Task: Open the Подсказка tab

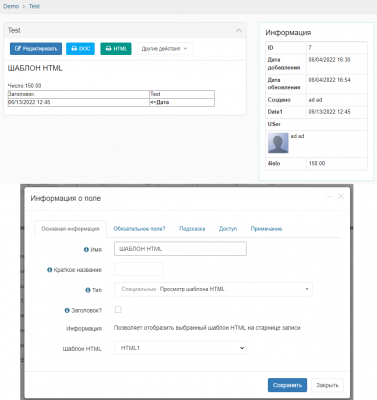Action: point(192,229)
